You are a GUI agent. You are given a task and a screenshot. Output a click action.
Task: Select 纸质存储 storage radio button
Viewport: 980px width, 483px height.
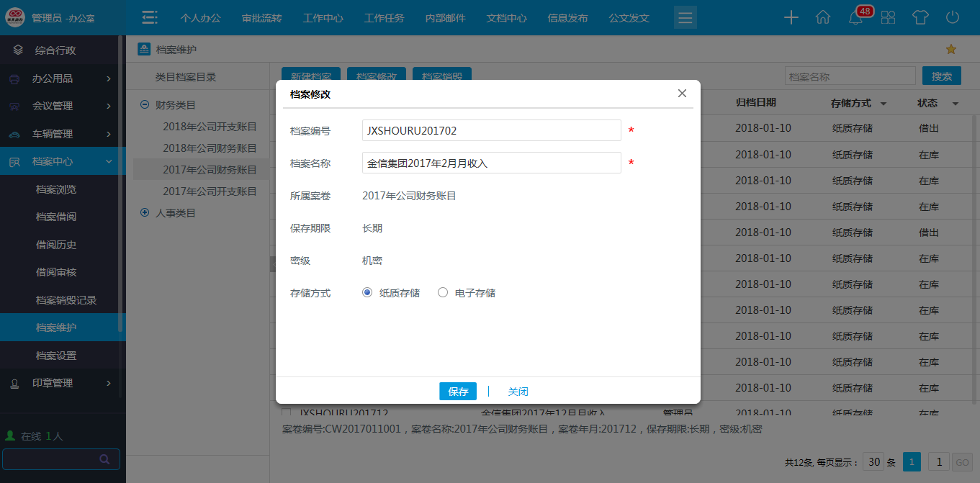[x=367, y=292]
